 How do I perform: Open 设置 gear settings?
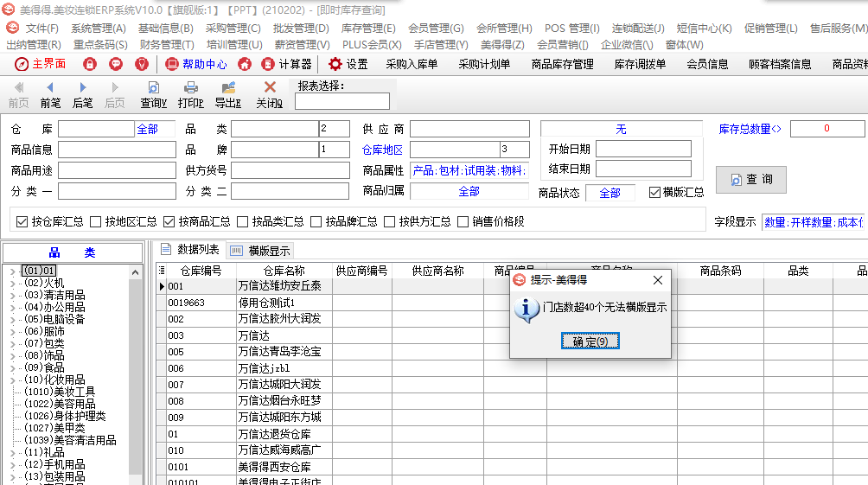click(348, 64)
